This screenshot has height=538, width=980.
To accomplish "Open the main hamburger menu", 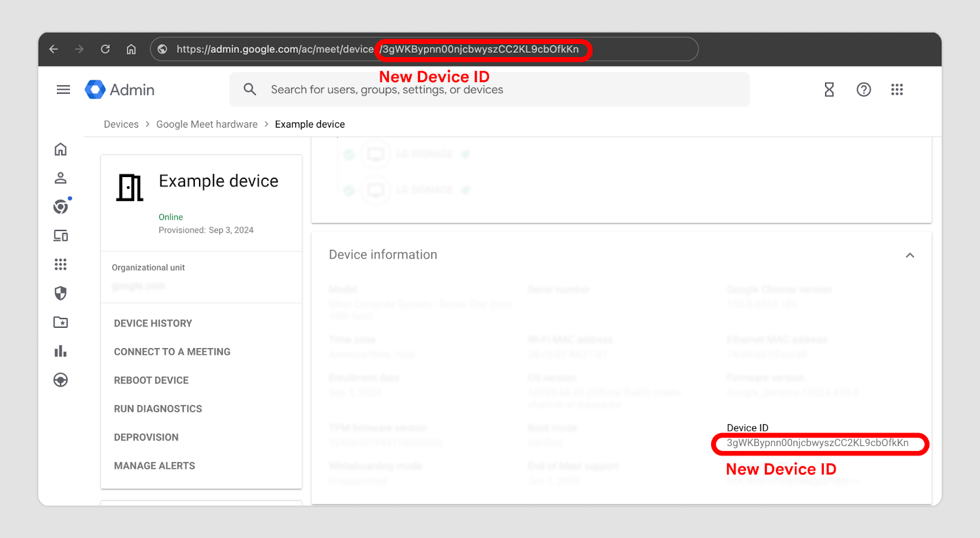I will click(x=63, y=90).
